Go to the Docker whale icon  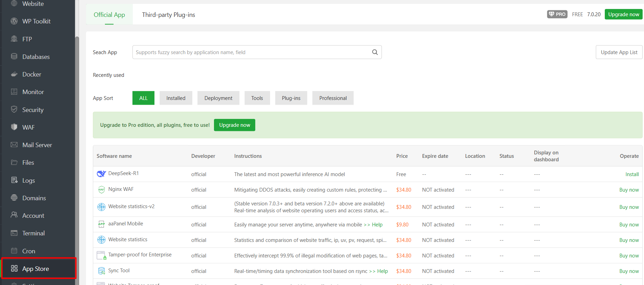(14, 74)
